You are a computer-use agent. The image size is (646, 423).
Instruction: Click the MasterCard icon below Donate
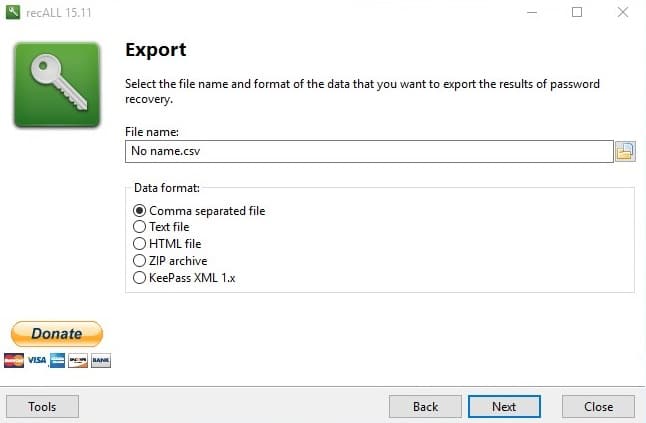pyautogui.click(x=14, y=360)
